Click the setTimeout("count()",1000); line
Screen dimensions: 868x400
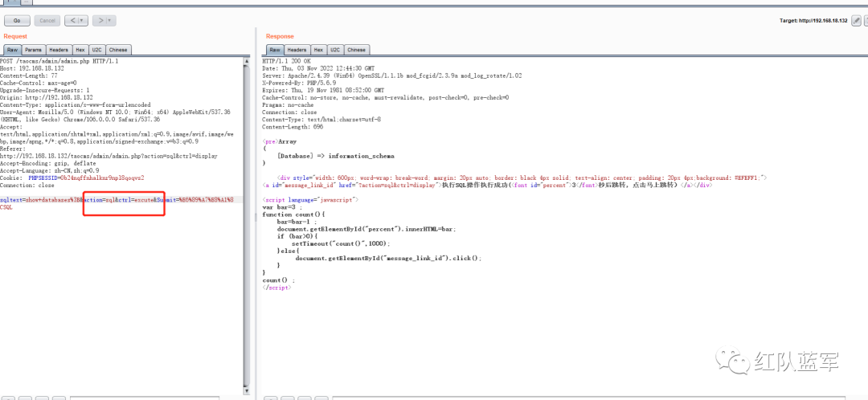[x=341, y=243]
